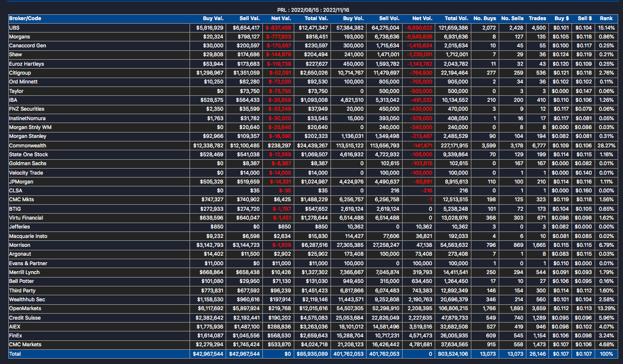Select the Ord Minnett broker name
Screen dimensions: 623x364
click(x=23, y=82)
